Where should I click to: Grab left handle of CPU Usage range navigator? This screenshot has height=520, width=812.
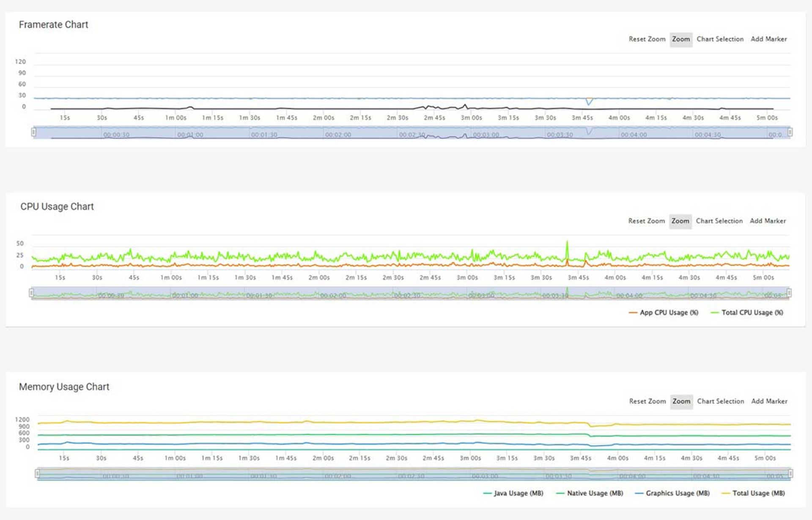coord(31,293)
